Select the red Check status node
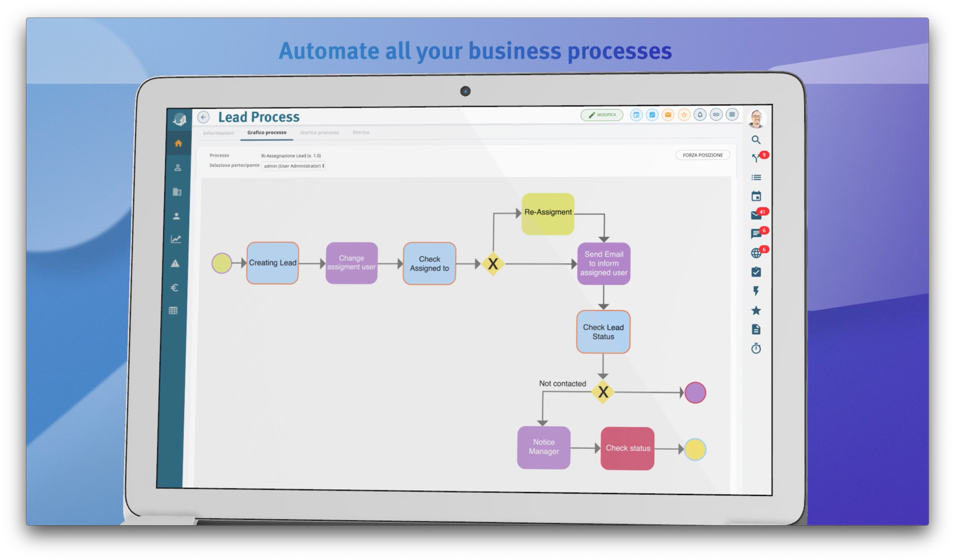 click(627, 449)
